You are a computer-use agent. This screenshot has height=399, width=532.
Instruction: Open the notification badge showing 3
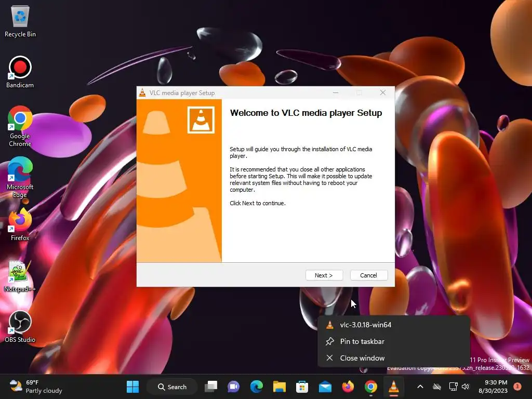pos(517,387)
